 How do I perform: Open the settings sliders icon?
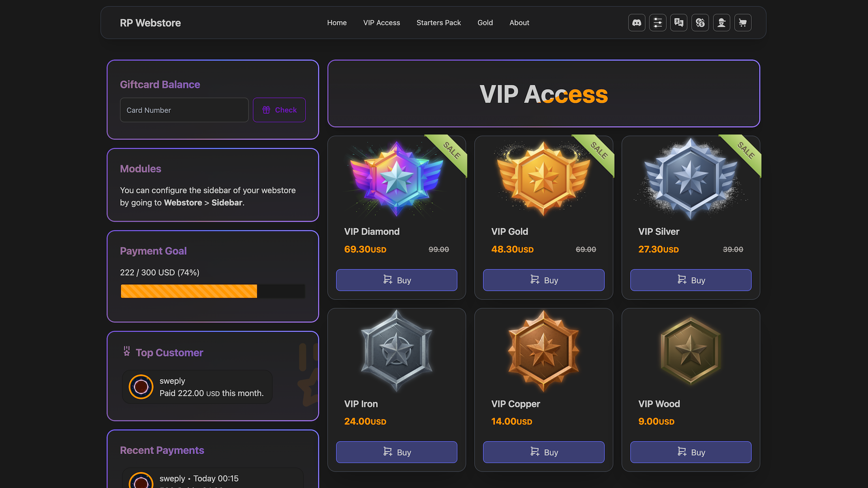coord(658,23)
